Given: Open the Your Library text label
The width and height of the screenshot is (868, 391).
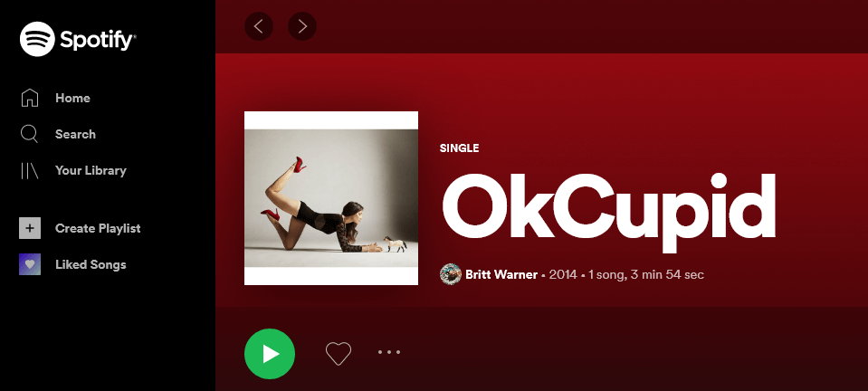Looking at the screenshot, I should 91,170.
